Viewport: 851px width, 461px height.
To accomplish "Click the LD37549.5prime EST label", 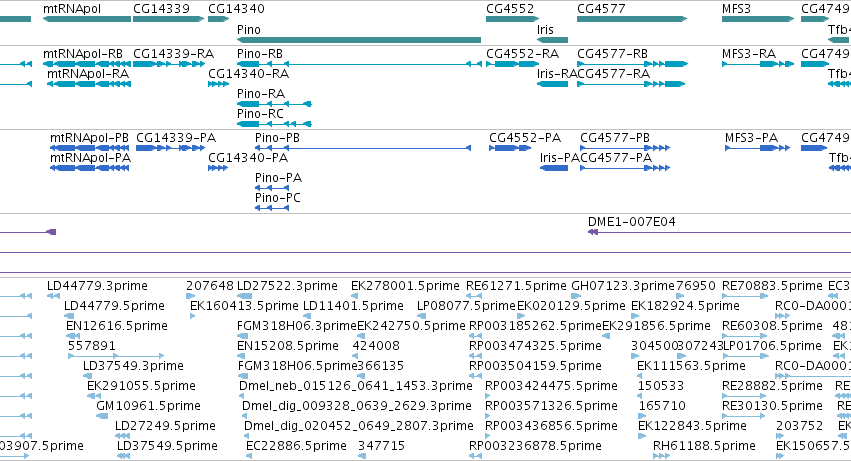I will [x=167, y=447].
